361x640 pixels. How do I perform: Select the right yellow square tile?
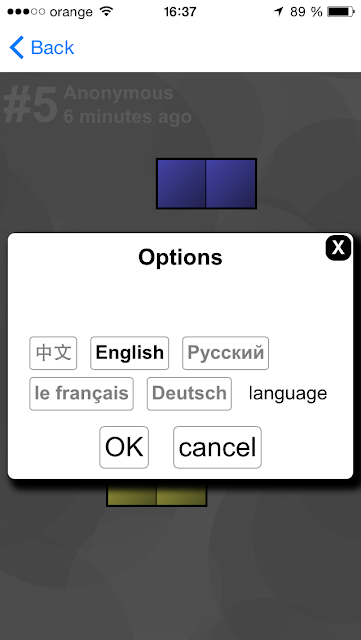click(x=181, y=493)
